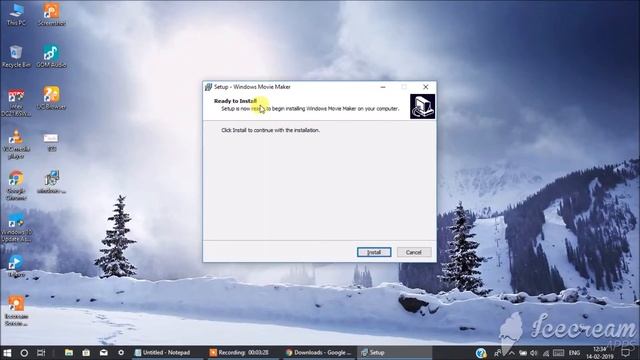Screen dimensions: 640x360
Task: Select the Icecream Screen Recorder shortcut at bottom
Action: pos(16,311)
